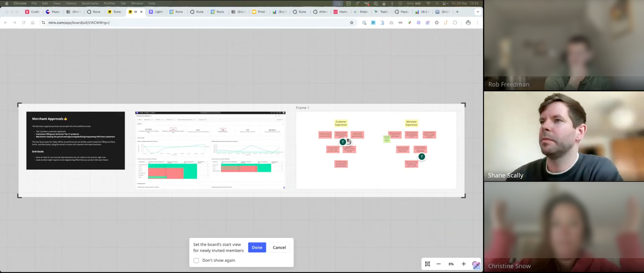This screenshot has width=644, height=273.
Task: Expand the tab search dropdown arrow
Action: [478, 12]
